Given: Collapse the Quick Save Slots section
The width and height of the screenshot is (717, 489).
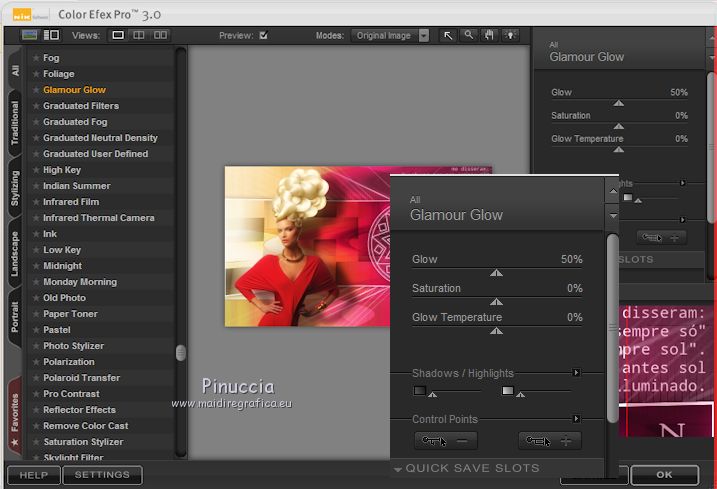Looking at the screenshot, I should click(398, 468).
